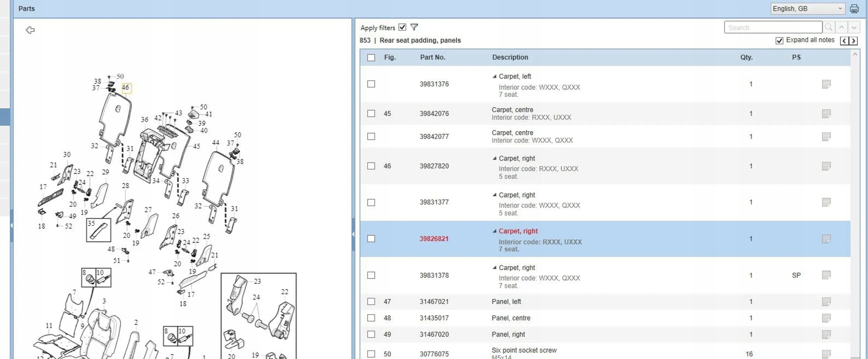868x359 pixels.
Task: Open note icon for Panel, centre row
Action: click(x=826, y=318)
